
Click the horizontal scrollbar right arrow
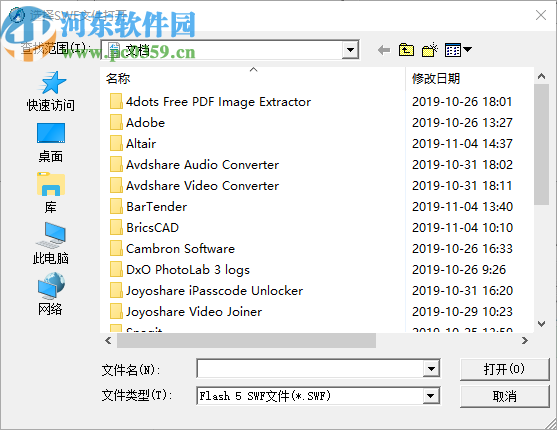[525, 340]
